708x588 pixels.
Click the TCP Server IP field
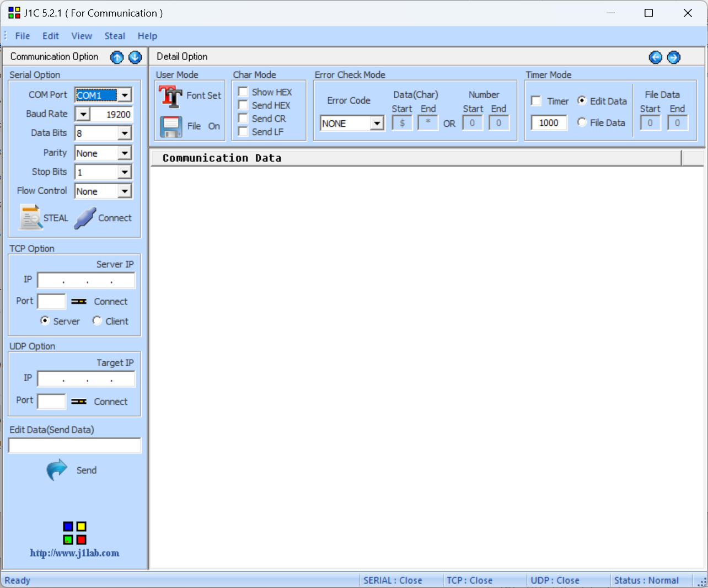pos(86,280)
